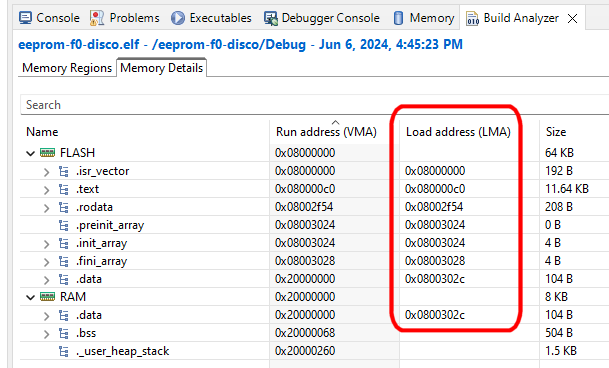The image size is (609, 368).
Task: Select the Build Analyzer tab
Action: (x=512, y=18)
